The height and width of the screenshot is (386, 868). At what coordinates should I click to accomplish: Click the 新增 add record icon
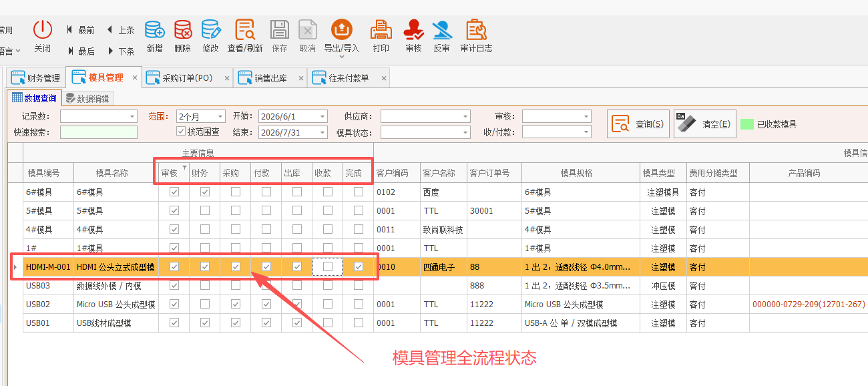(x=154, y=29)
